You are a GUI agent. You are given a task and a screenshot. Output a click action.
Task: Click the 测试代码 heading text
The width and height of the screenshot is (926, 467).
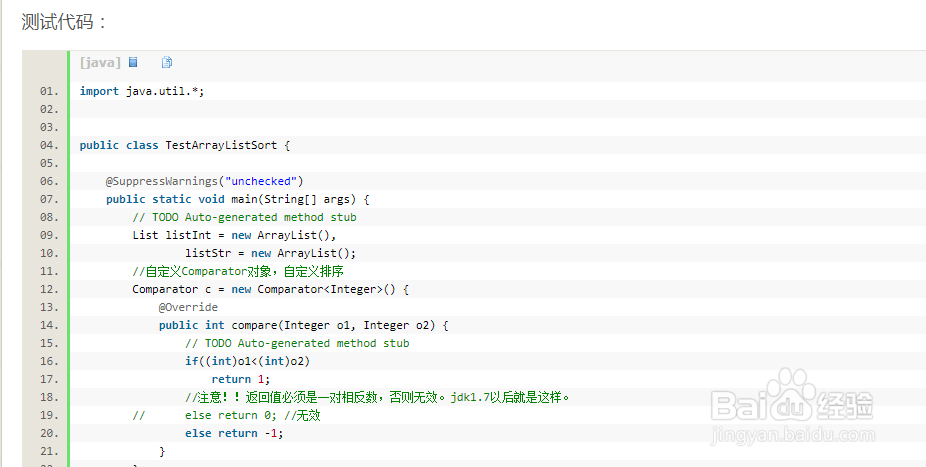(x=65, y=22)
